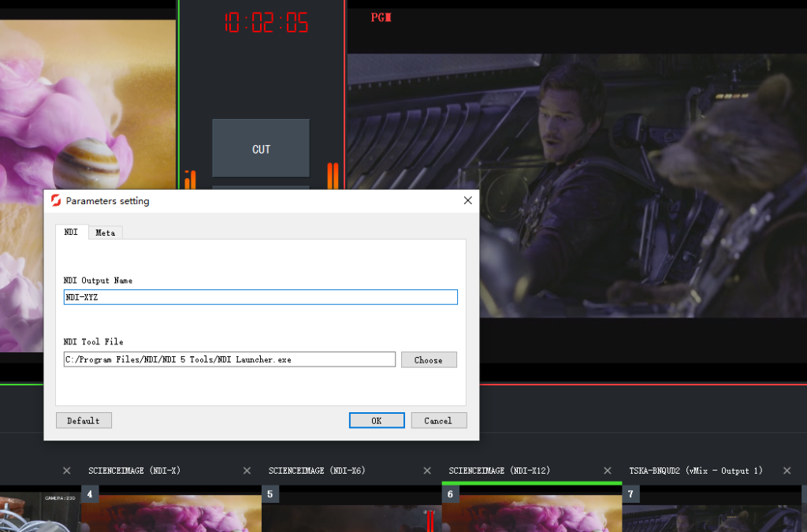
Task: Reset parameters with the Default button
Action: [x=84, y=420]
